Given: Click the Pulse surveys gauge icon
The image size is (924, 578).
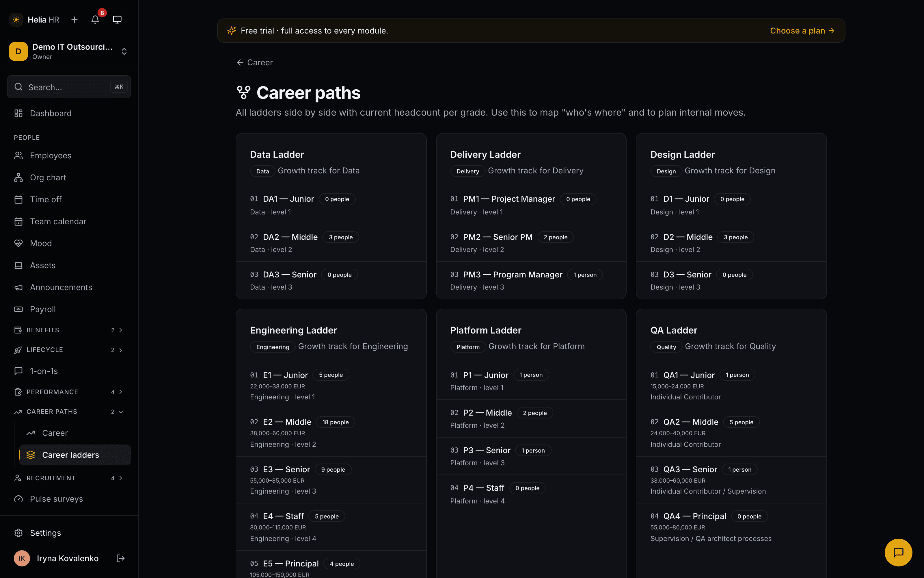Looking at the screenshot, I should [x=18, y=499].
